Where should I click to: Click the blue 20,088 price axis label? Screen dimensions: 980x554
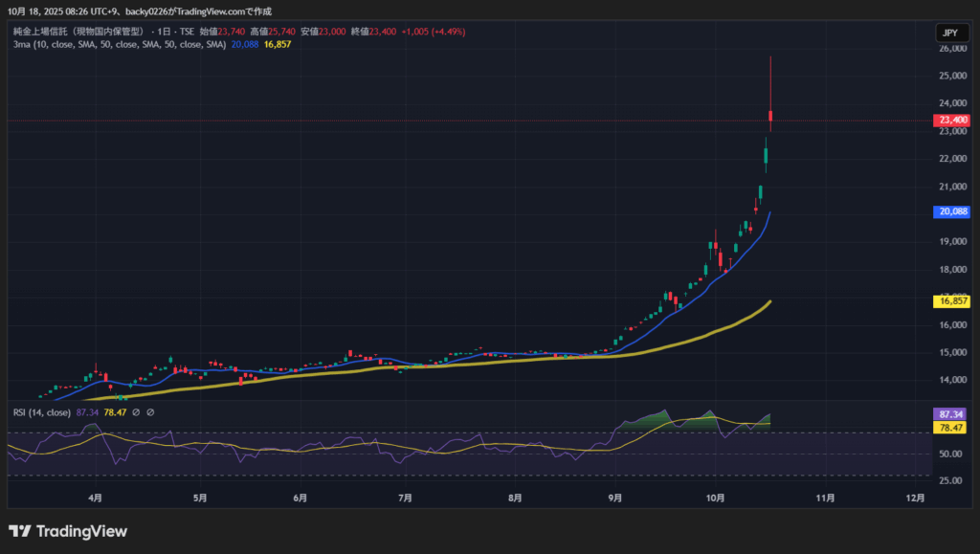952,212
